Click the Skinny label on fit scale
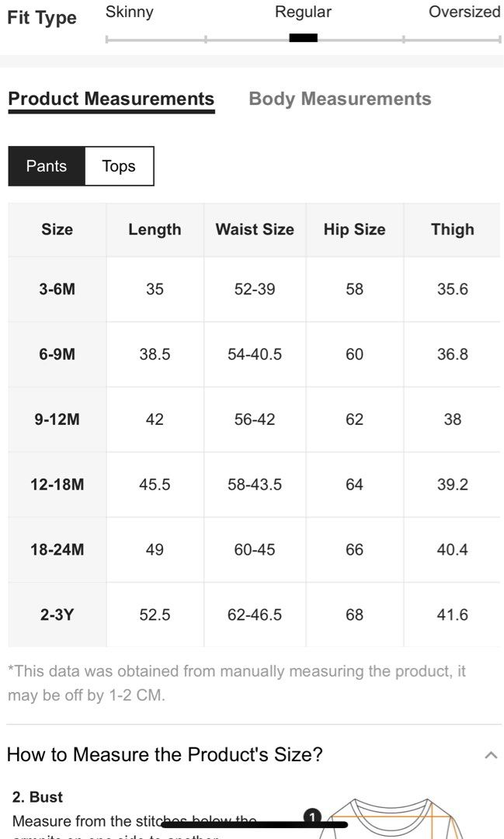Viewport: 504px width, 839px height. 130,12
